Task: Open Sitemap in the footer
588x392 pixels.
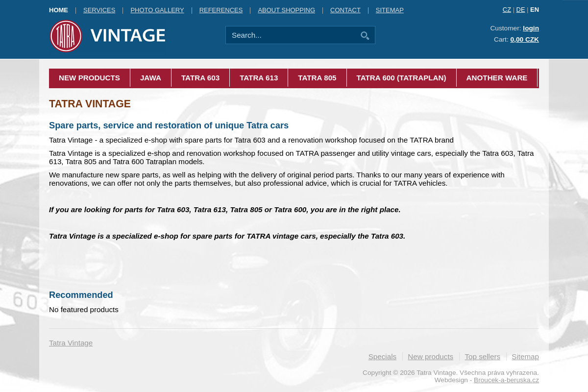Action: (525, 357)
